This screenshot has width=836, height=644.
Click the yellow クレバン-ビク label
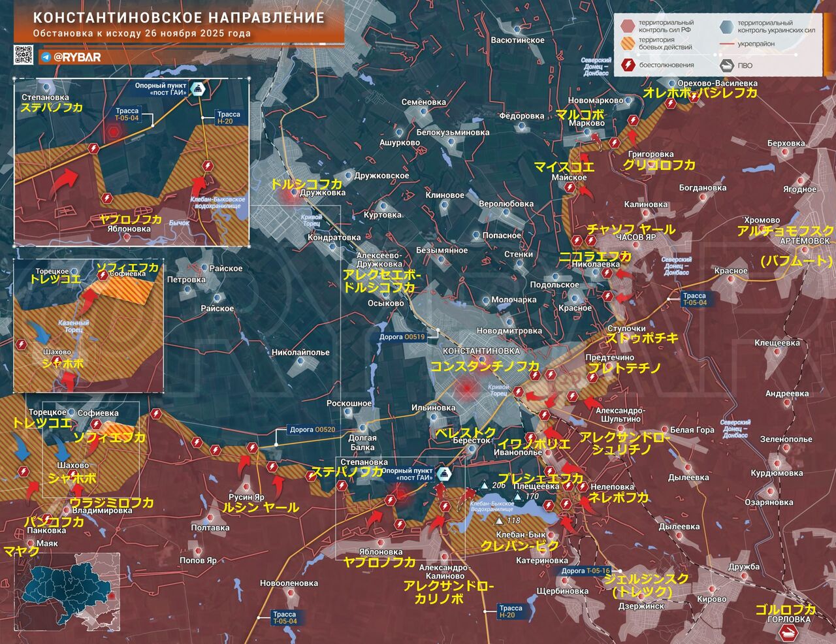point(520,545)
